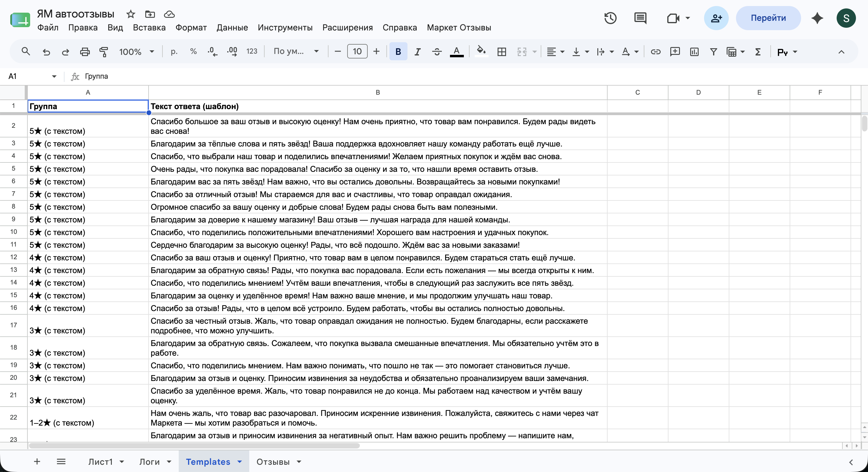Click the borders grid icon
This screenshot has height=472, width=868.
[502, 52]
